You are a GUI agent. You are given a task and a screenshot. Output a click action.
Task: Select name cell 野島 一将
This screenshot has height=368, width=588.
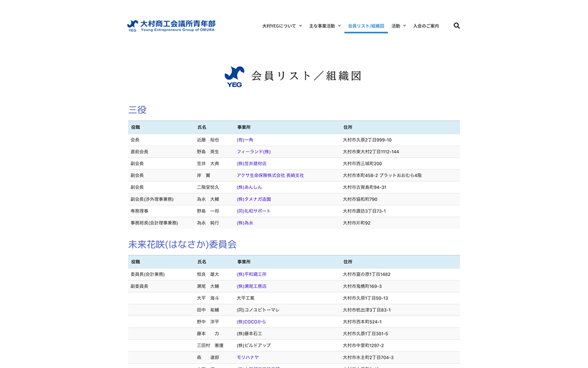tap(208, 211)
